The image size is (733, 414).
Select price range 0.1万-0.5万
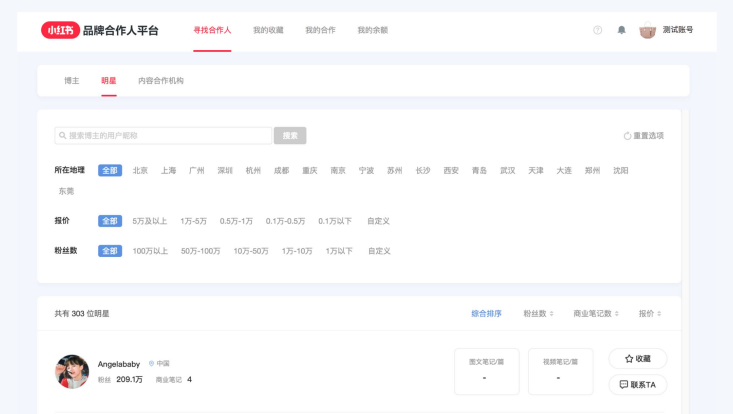click(286, 221)
